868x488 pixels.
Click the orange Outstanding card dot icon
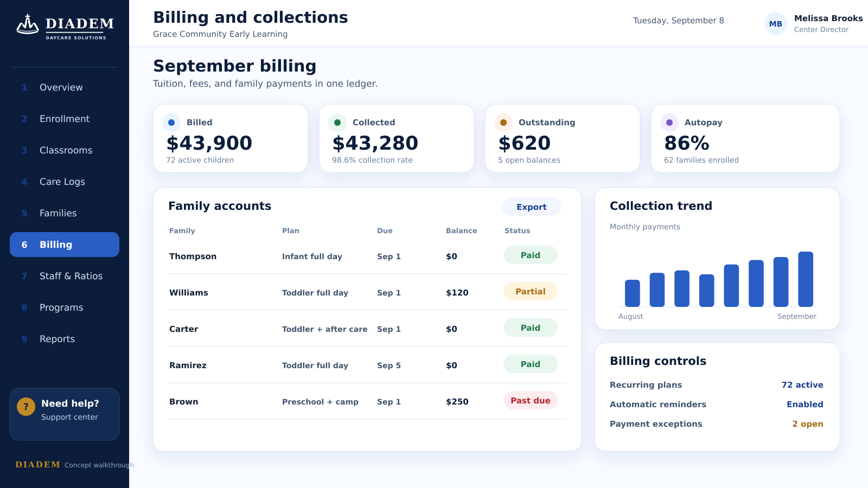(x=503, y=123)
